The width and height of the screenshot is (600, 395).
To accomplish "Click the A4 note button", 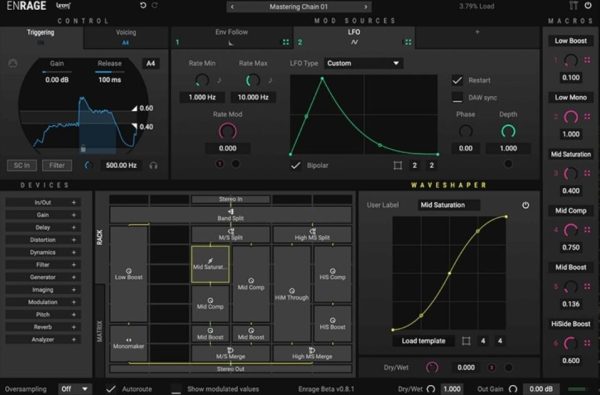I will [151, 63].
